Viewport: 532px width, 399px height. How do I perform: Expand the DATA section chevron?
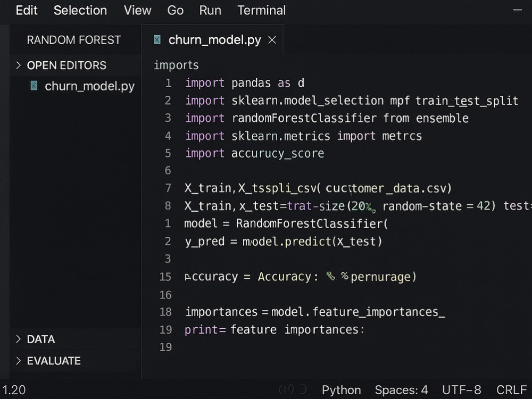18,339
